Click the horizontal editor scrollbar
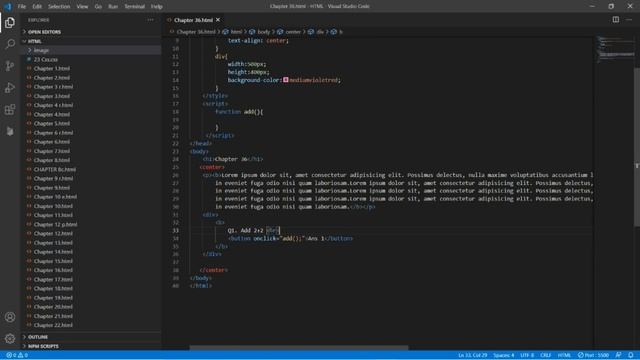The image size is (640, 360). click(299, 348)
